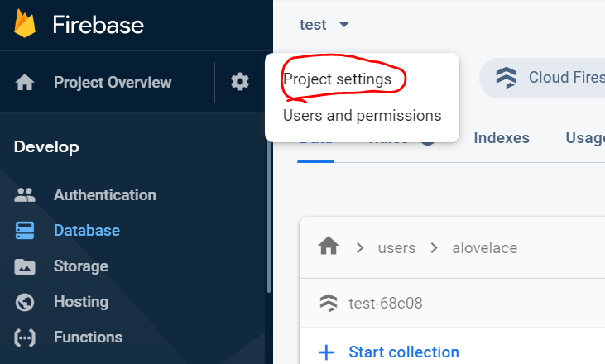The image size is (605, 364).
Task: Click the breadcrumb home icon
Action: pyautogui.click(x=329, y=246)
